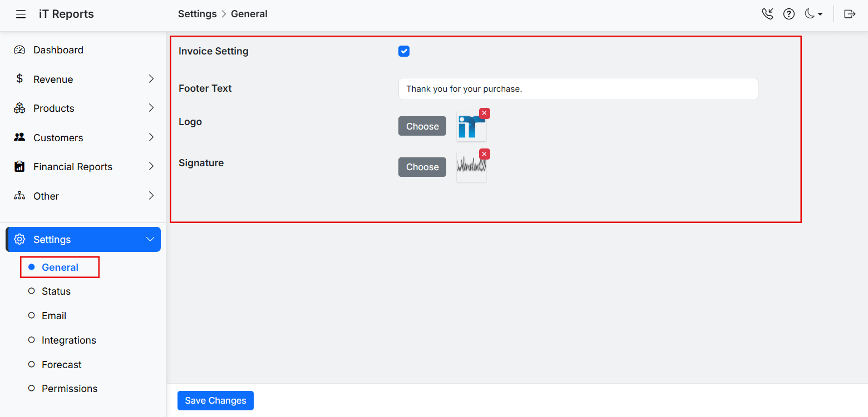Image resolution: width=868 pixels, height=417 pixels.
Task: Click the Products boxes icon
Action: [x=19, y=108]
